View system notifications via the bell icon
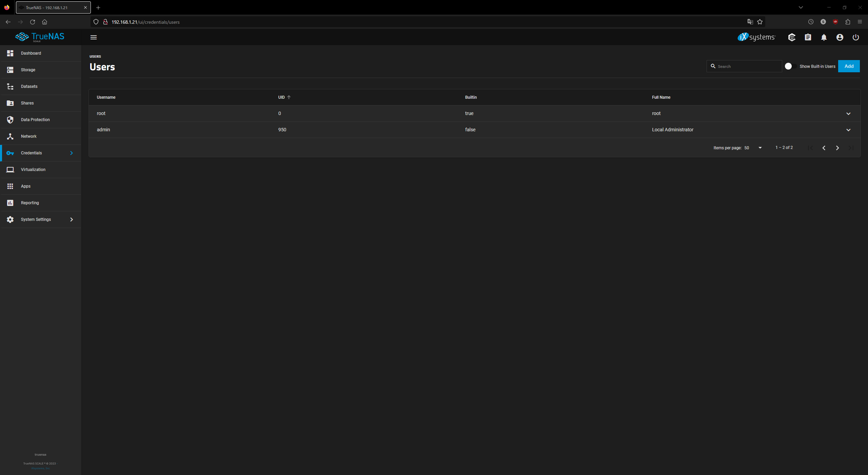 [824, 37]
